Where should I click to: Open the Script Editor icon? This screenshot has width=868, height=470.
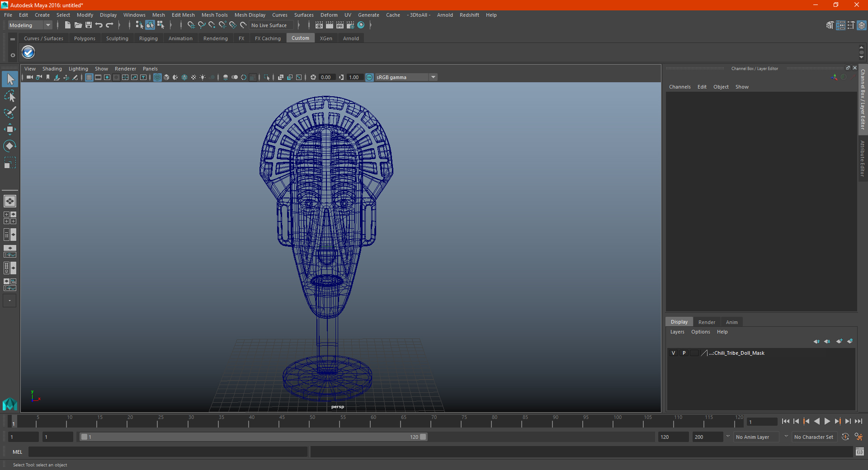[x=860, y=451]
